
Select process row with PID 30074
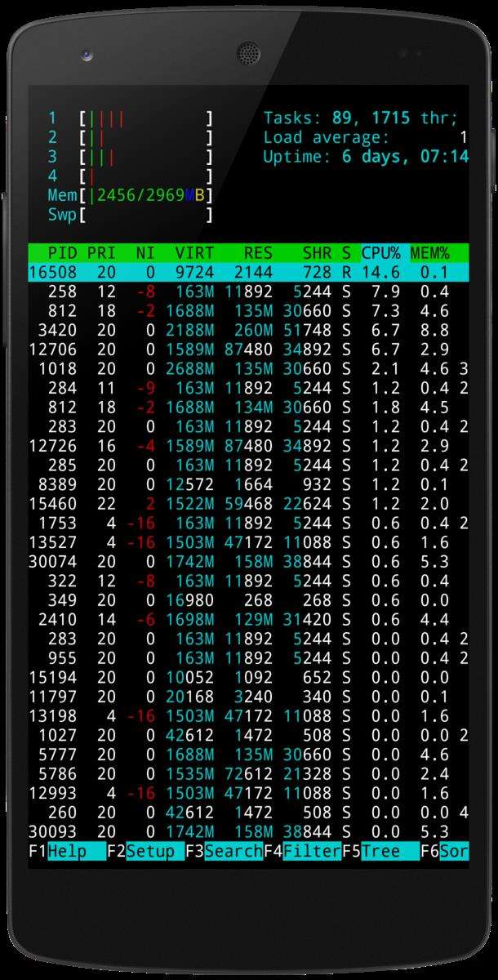[x=249, y=562]
